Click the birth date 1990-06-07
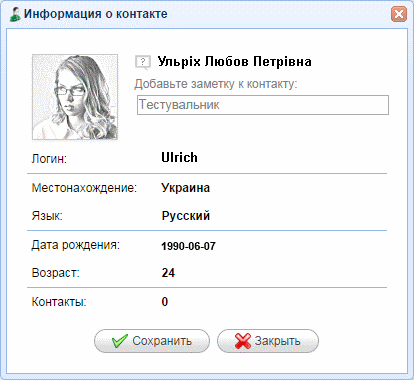 click(x=188, y=246)
